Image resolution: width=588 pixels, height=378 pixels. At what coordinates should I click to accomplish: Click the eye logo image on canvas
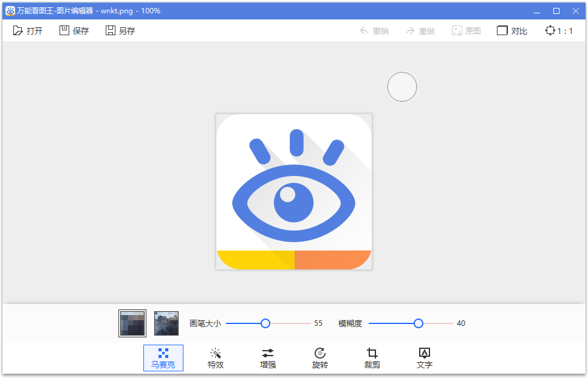tap(294, 192)
